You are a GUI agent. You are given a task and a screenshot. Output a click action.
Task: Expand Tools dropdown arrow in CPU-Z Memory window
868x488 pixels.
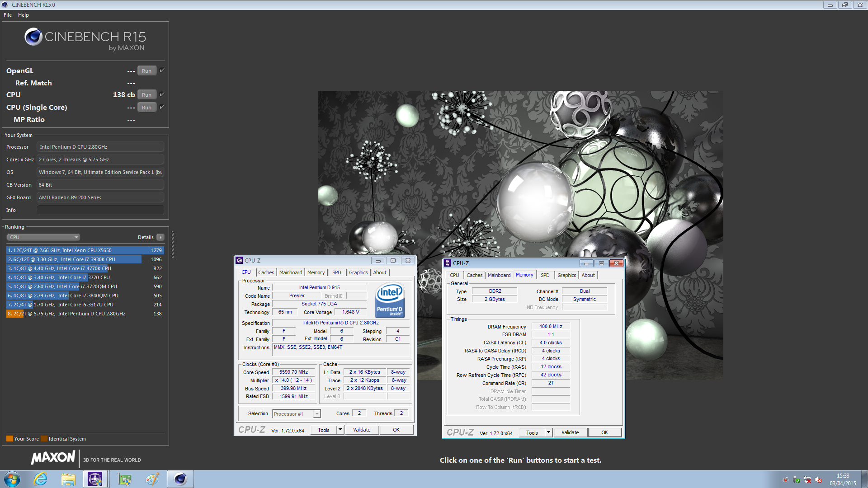[x=548, y=432]
